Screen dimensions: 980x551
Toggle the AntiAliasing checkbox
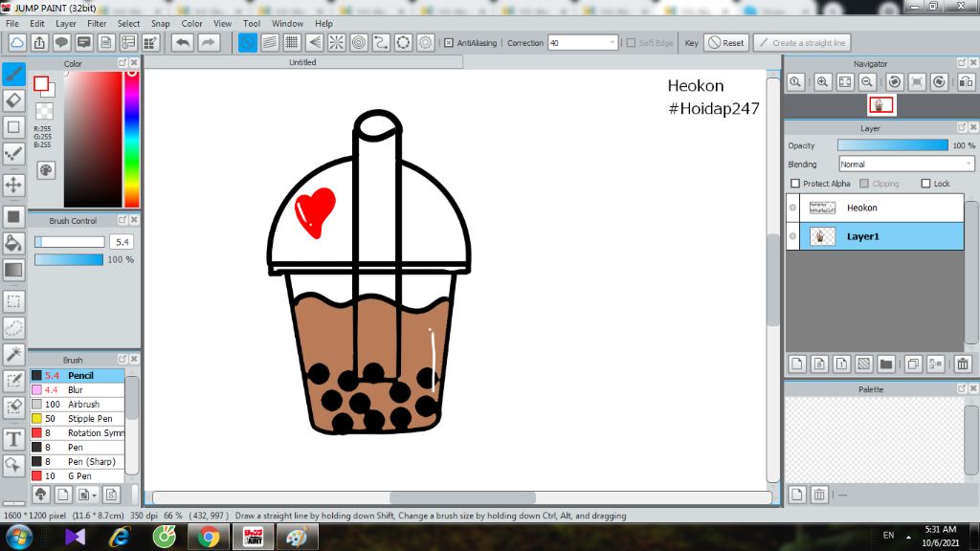pos(449,42)
